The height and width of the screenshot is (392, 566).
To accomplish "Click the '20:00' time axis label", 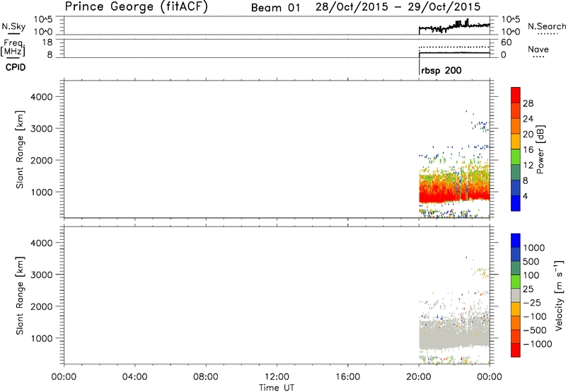I will (x=418, y=377).
